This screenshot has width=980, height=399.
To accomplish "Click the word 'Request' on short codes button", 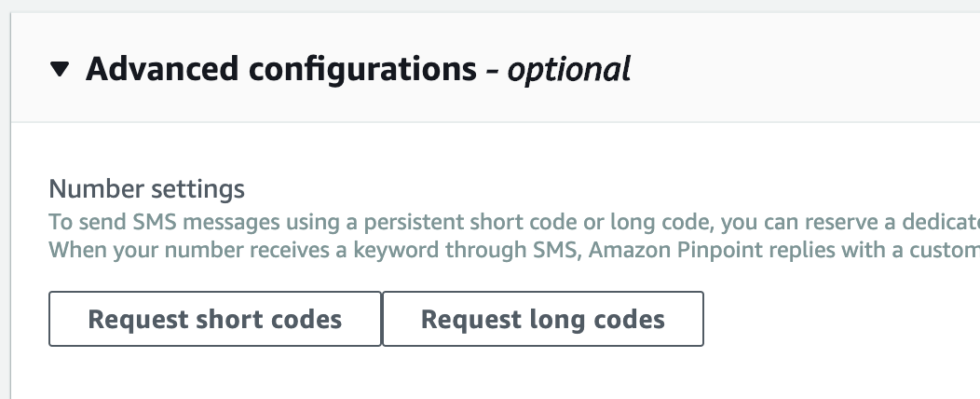I will coord(132,320).
